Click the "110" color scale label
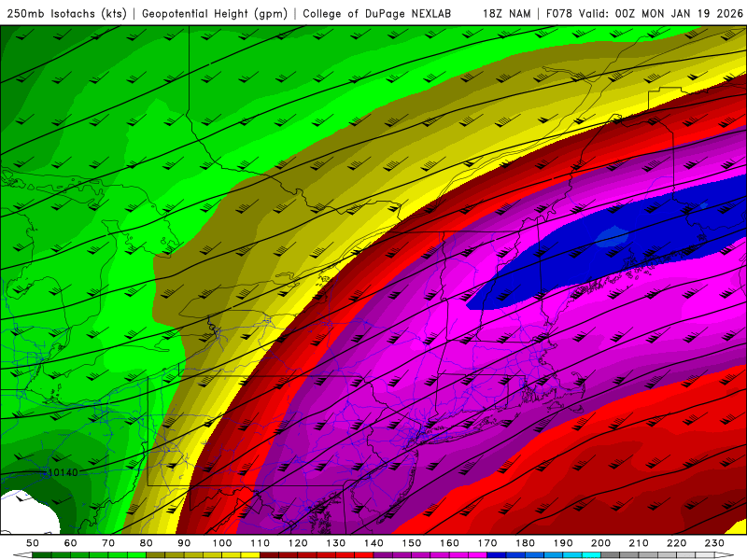 [x=260, y=543]
